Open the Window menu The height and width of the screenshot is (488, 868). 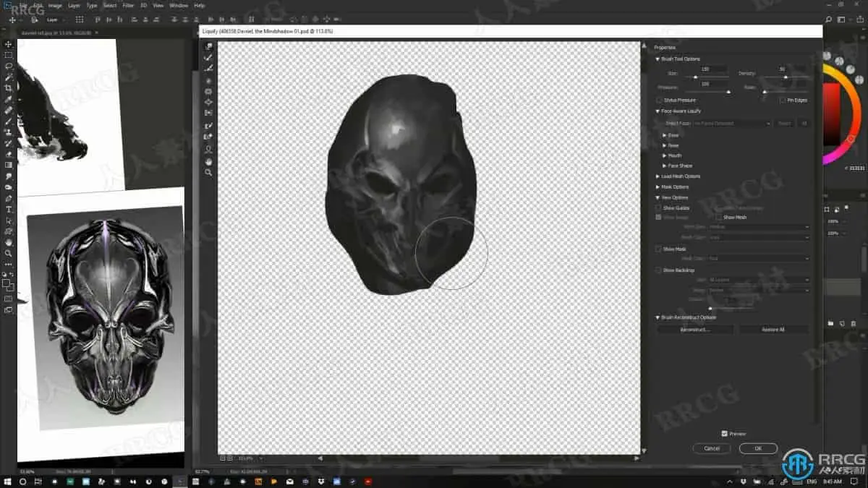(x=179, y=5)
